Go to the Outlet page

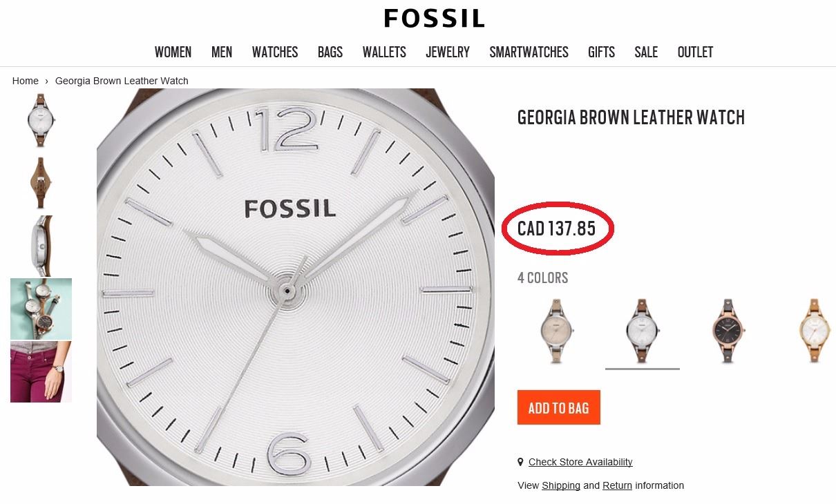point(695,52)
